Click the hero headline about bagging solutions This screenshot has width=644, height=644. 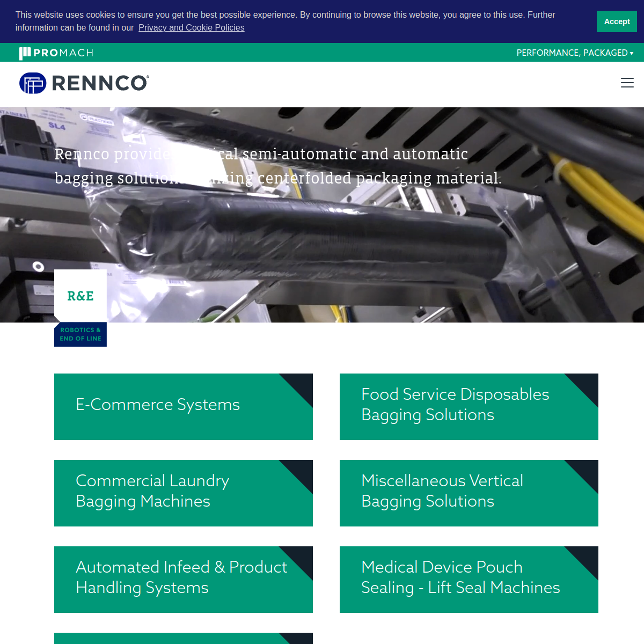pyautogui.click(x=278, y=166)
